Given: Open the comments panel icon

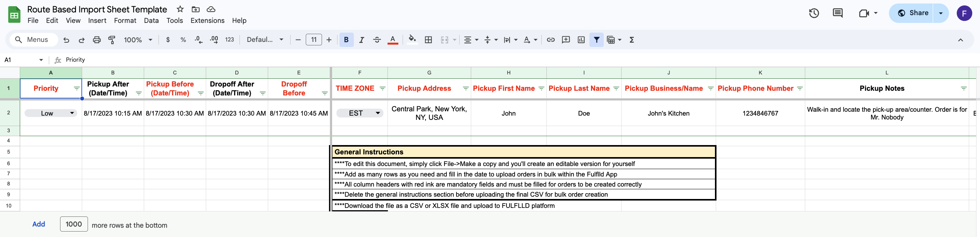Looking at the screenshot, I should click(837, 13).
